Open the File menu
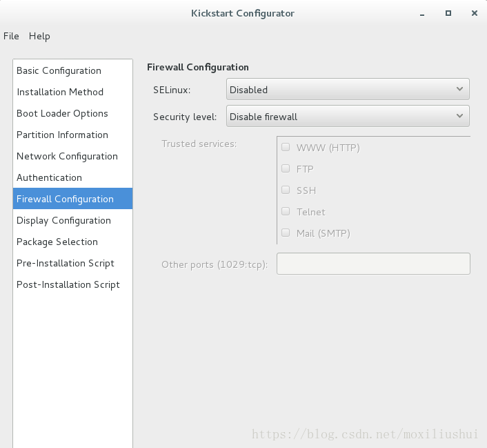 point(11,36)
